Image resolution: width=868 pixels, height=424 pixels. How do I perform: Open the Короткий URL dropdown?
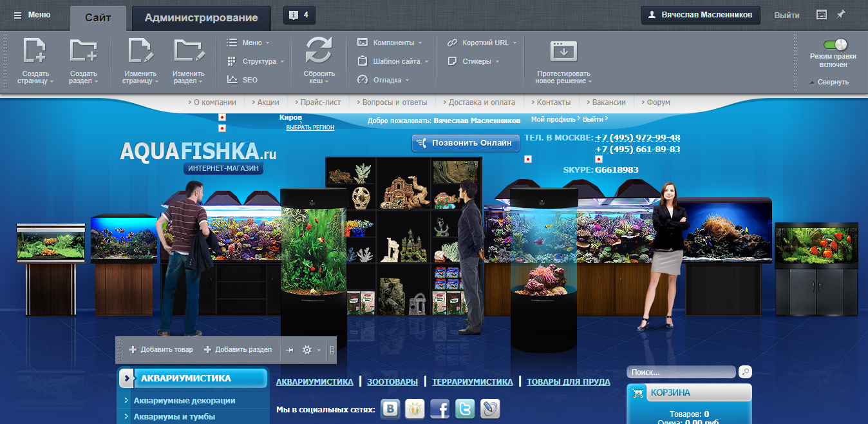coord(482,43)
